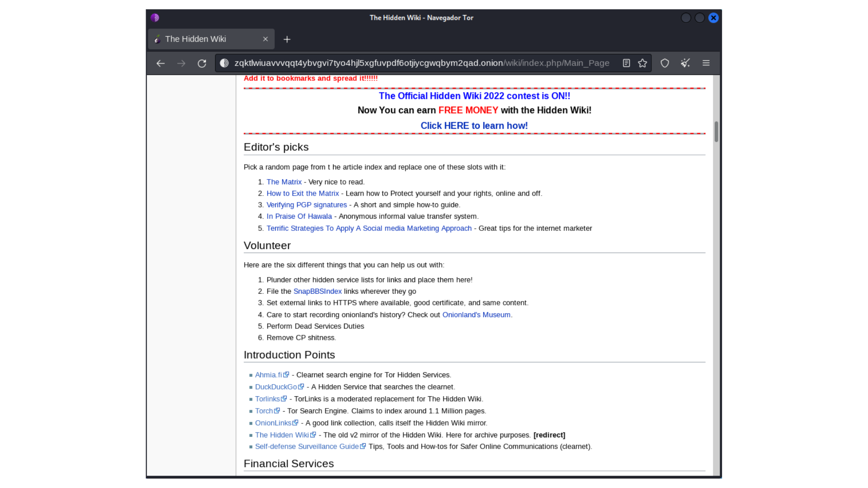Click the page vertical scrollbar thumb

point(717,131)
